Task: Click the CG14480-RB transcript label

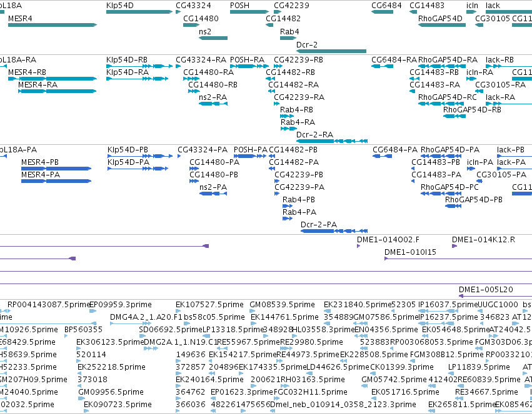Action: pos(213,85)
